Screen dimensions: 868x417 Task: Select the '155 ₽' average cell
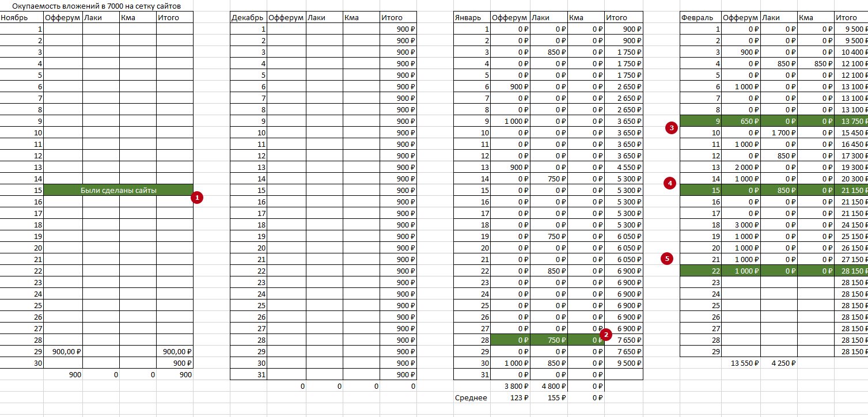tap(548, 397)
